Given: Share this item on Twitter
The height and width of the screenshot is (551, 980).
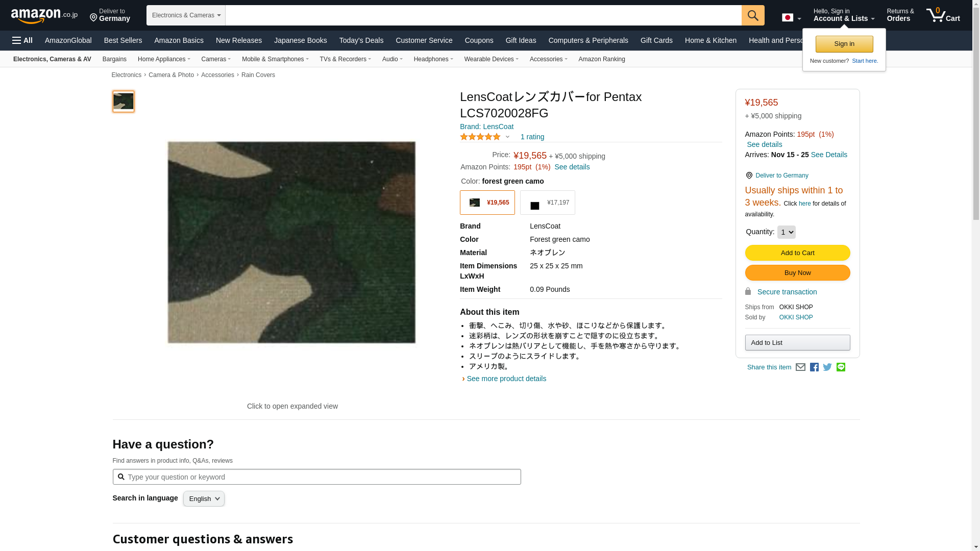Looking at the screenshot, I should pyautogui.click(x=827, y=367).
